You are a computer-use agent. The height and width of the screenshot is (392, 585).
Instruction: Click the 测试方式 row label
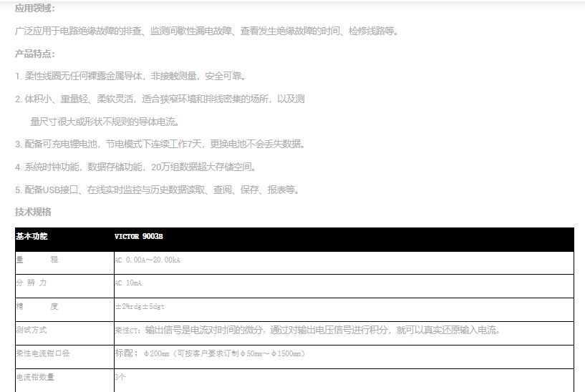pyautogui.click(x=32, y=330)
